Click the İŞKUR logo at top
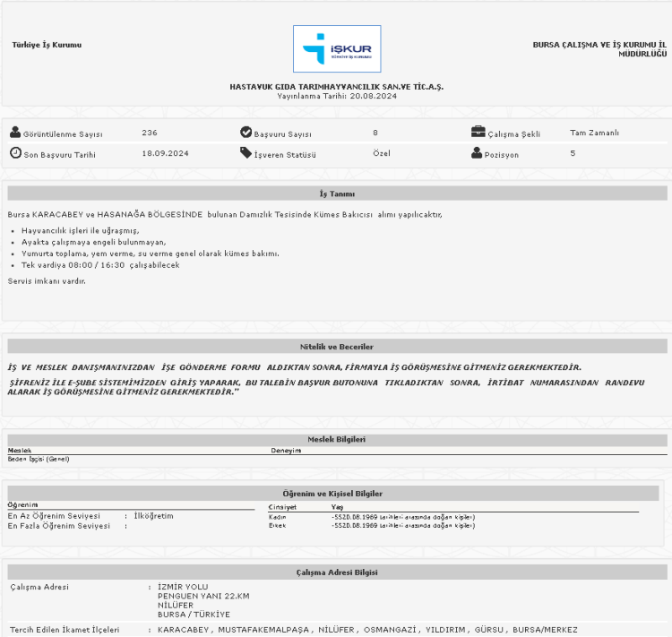This screenshot has height=637, width=672. tap(336, 48)
